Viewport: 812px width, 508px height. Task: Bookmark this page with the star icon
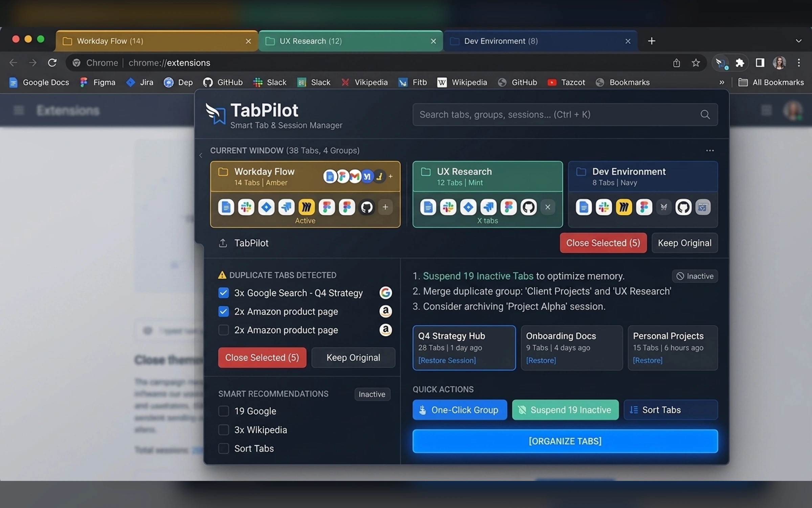pyautogui.click(x=696, y=63)
